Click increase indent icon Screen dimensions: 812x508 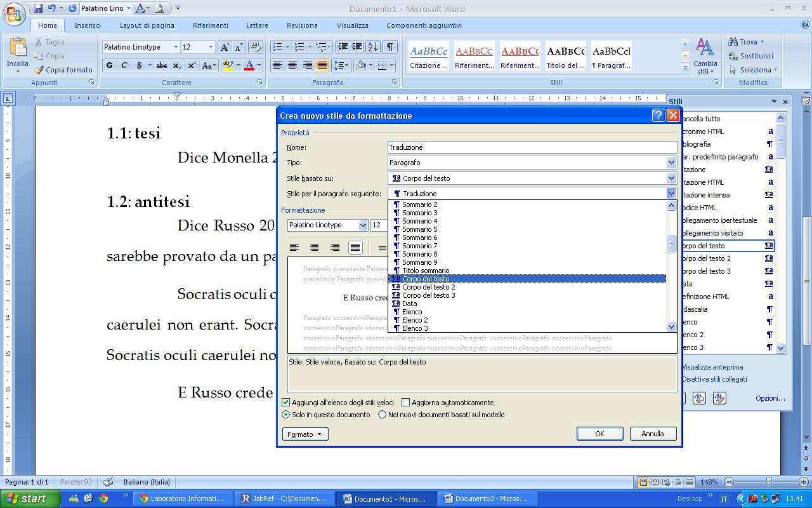(357, 47)
